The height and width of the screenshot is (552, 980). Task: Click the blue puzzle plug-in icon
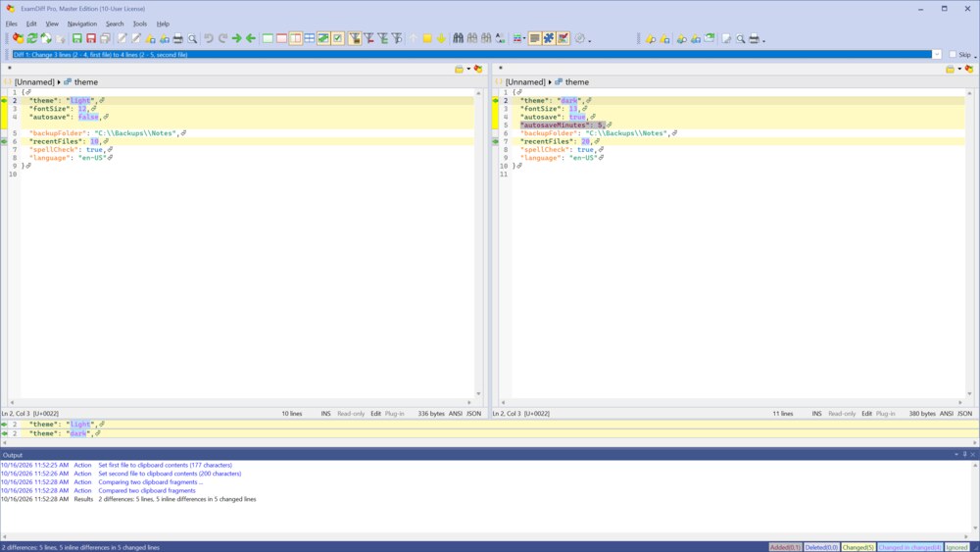click(x=549, y=39)
